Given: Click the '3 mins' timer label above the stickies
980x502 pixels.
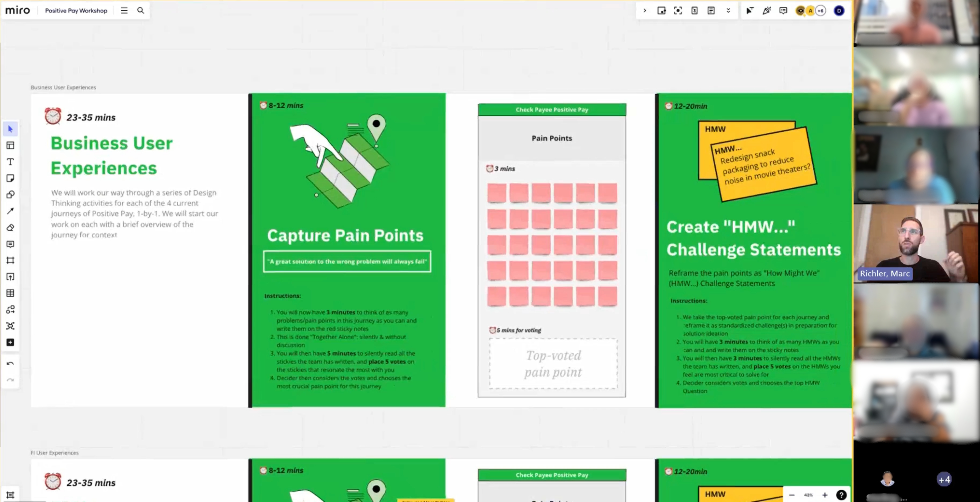Looking at the screenshot, I should pos(505,169).
